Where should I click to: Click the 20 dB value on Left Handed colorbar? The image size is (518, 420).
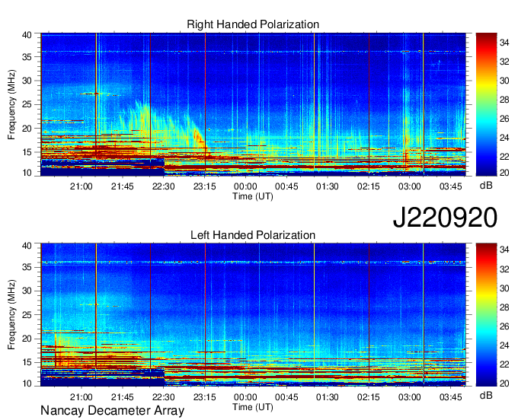tap(504, 383)
